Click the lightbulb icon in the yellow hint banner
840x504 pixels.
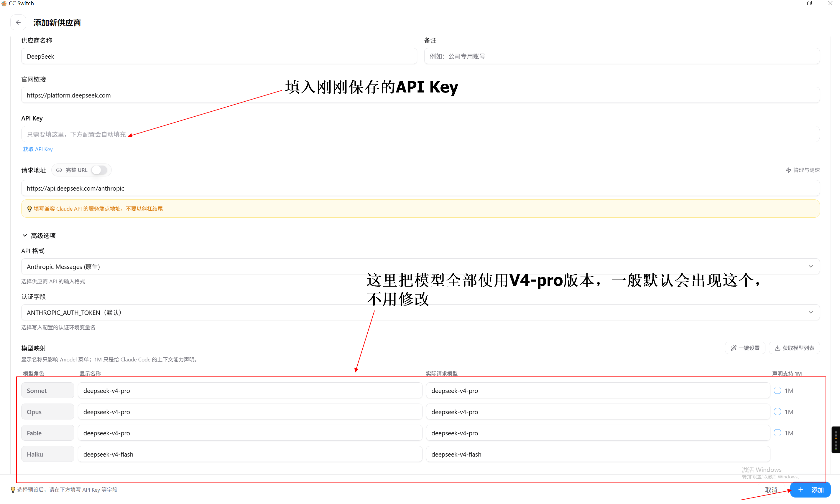point(29,209)
